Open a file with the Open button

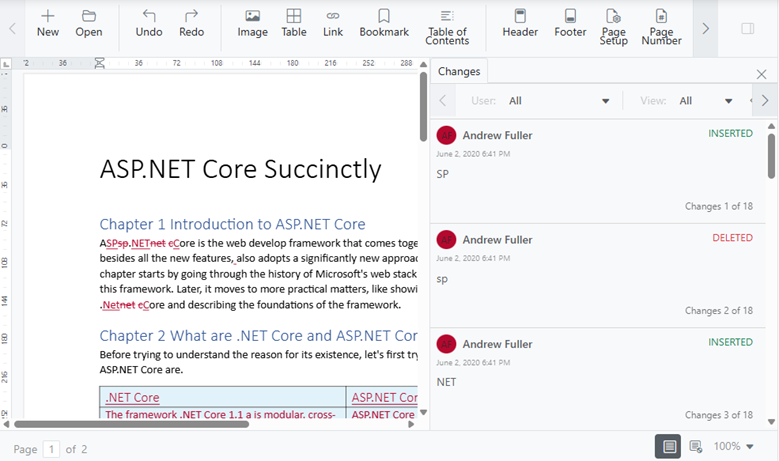(89, 23)
